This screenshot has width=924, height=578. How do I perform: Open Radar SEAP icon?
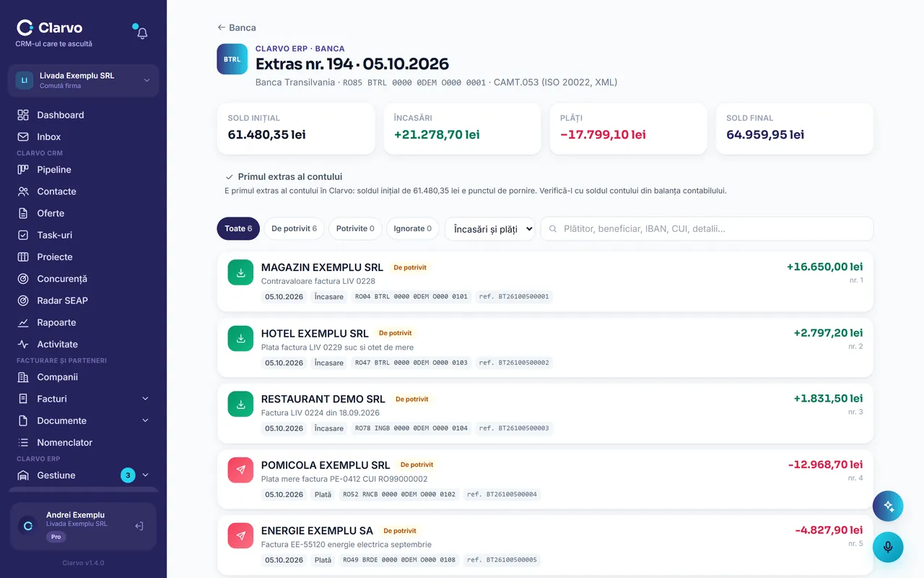pos(23,301)
